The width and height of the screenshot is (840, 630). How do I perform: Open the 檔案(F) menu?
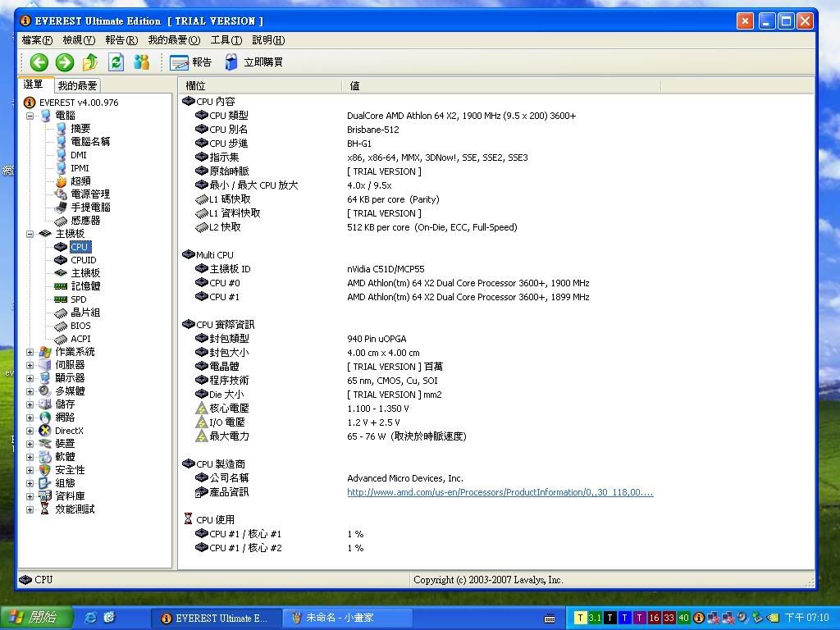coord(37,40)
